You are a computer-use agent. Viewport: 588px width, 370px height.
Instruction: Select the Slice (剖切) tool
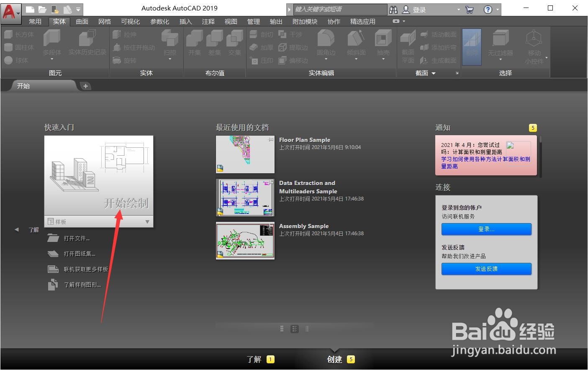pos(261,34)
